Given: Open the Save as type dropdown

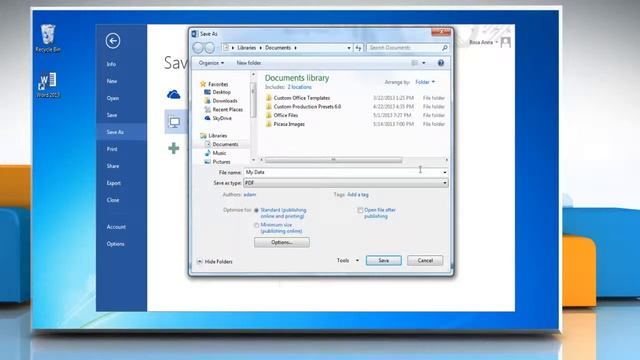Looking at the screenshot, I should 346,183.
